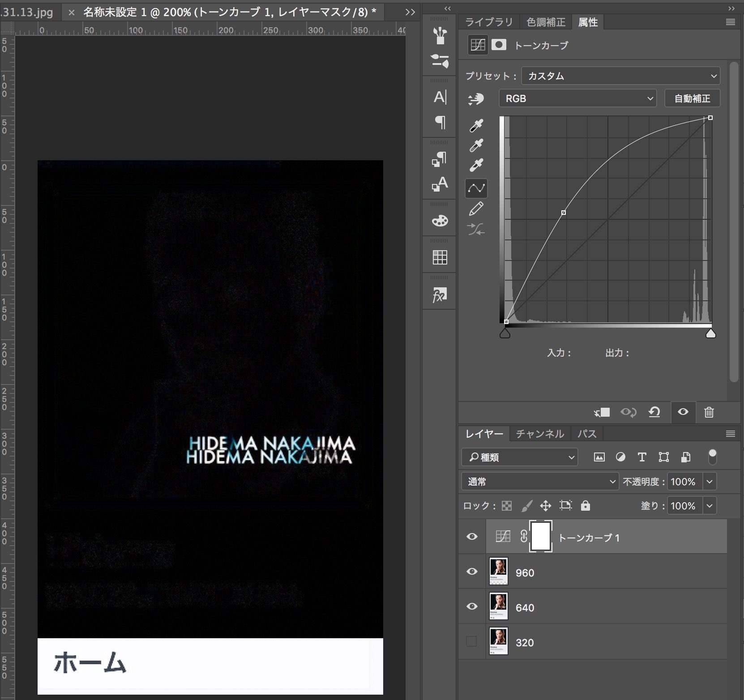Click the black point eyedropper in Curves
This screenshot has width=744, height=700.
click(476, 126)
